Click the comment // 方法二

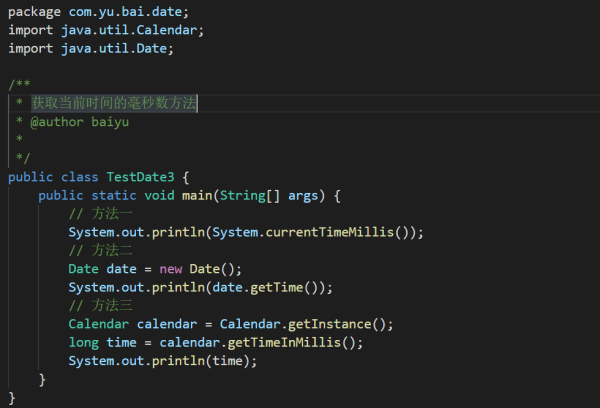(x=101, y=250)
